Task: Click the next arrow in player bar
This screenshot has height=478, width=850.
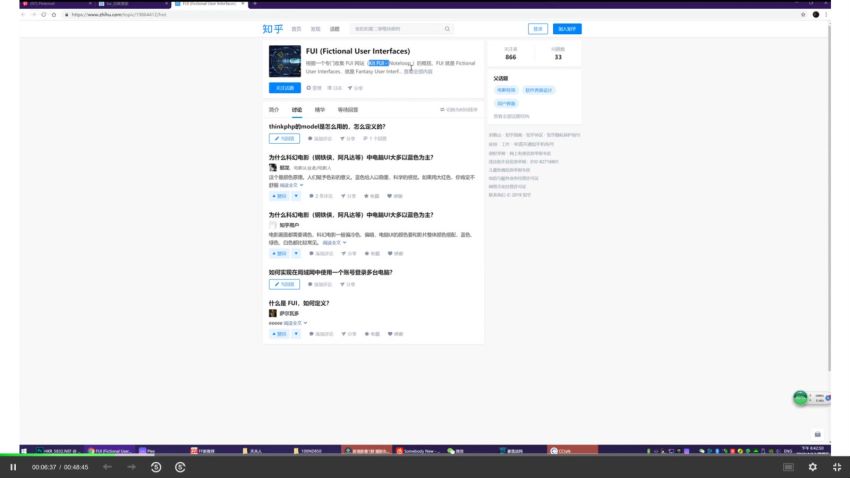Action: (132, 467)
